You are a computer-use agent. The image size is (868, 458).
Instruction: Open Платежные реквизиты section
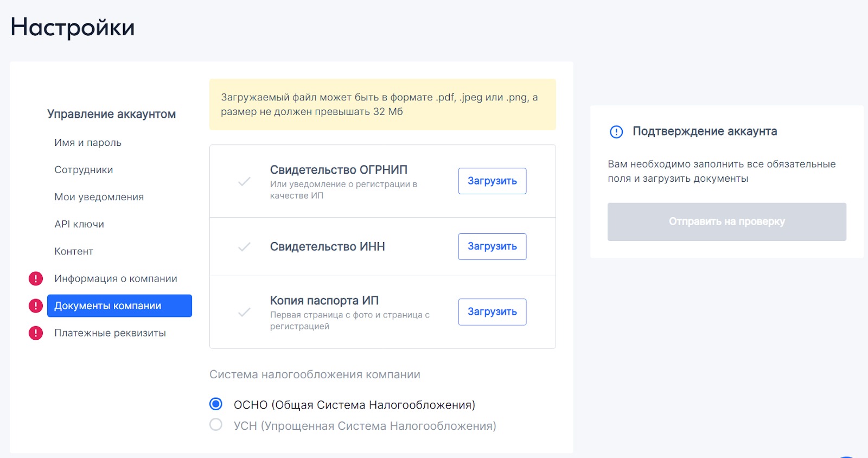click(x=110, y=333)
